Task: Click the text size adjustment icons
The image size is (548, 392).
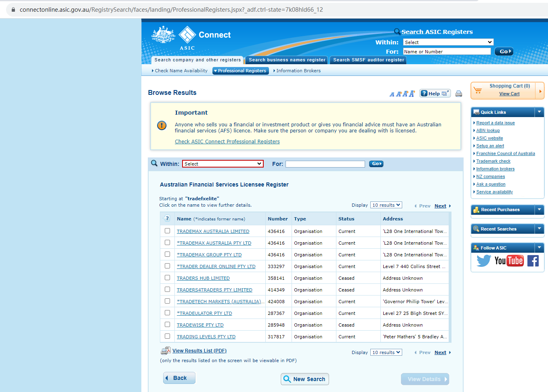Action: [x=402, y=94]
